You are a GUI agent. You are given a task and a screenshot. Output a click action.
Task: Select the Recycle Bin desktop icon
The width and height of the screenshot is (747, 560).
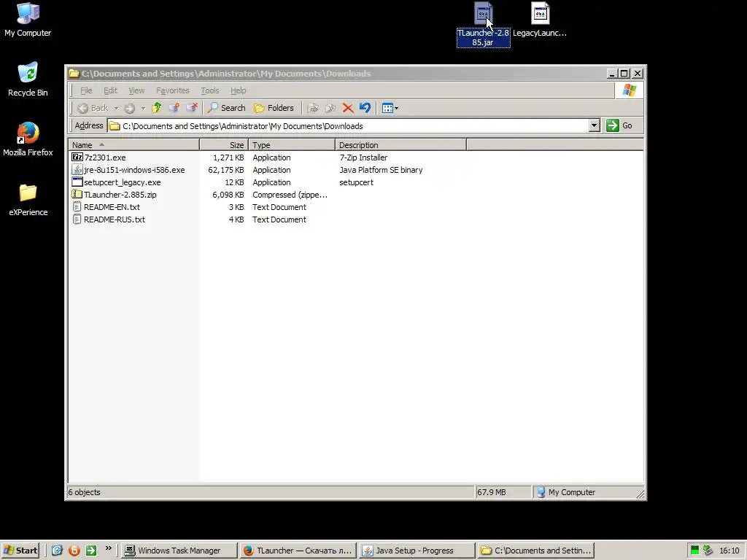pos(28,79)
